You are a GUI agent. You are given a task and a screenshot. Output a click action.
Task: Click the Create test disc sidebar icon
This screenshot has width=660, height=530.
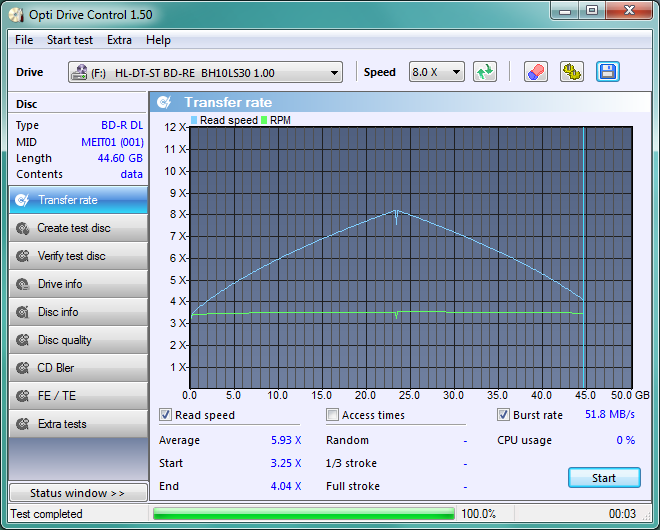pyautogui.click(x=22, y=228)
